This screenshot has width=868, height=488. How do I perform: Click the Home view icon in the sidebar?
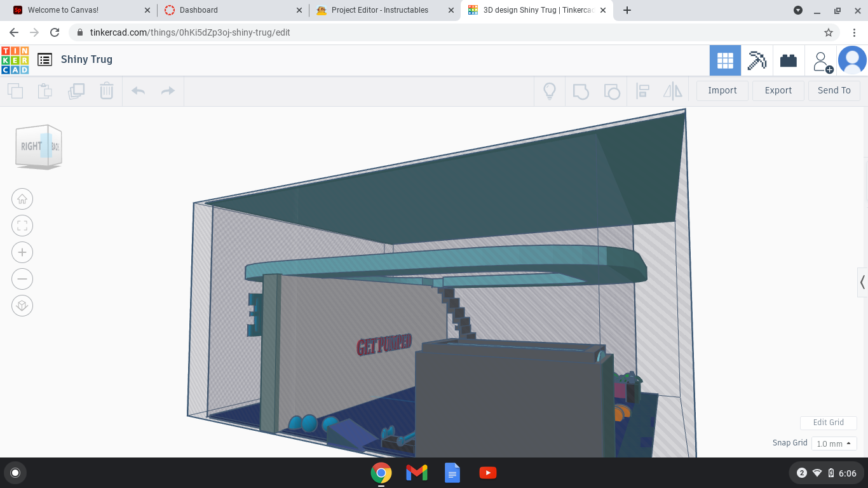[x=22, y=199]
